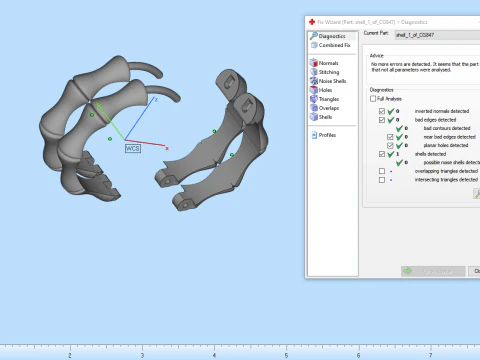Open the Shells page
480x360 pixels.
point(321,117)
